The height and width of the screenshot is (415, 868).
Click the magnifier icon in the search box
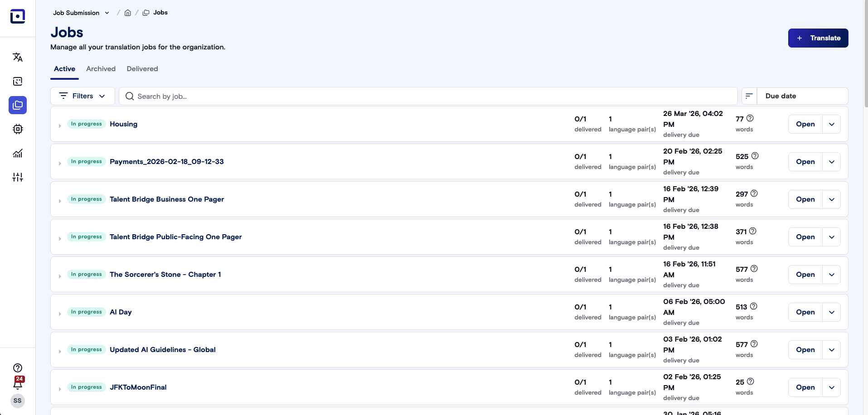pos(130,96)
